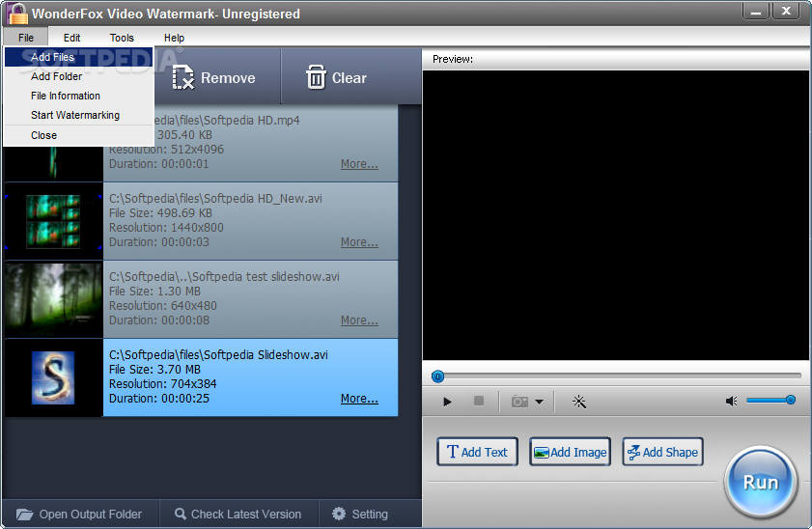
Task: Select File Information menu entry
Action: click(79, 96)
